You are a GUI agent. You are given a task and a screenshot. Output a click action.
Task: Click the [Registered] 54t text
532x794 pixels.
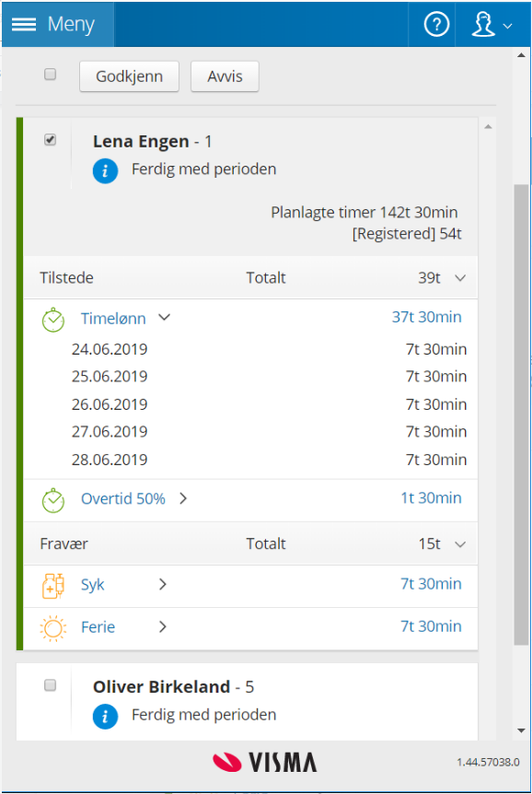[407, 234]
